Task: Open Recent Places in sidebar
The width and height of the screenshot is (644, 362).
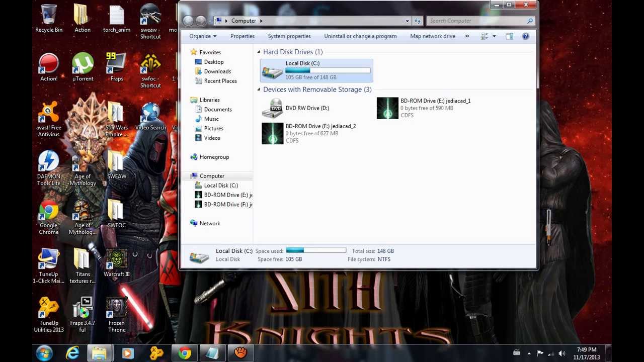Action: pyautogui.click(x=216, y=81)
